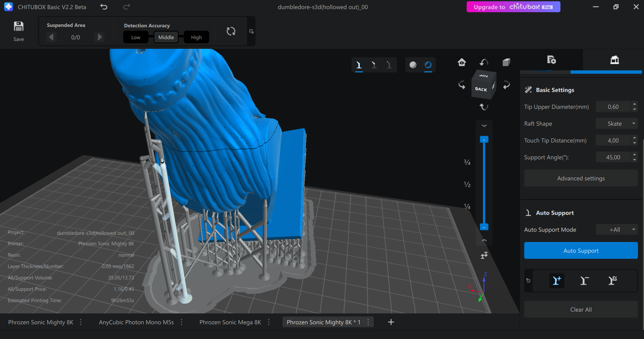Image resolution: width=644 pixels, height=339 pixels.
Task: Undo the last action
Action: [x=104, y=7]
